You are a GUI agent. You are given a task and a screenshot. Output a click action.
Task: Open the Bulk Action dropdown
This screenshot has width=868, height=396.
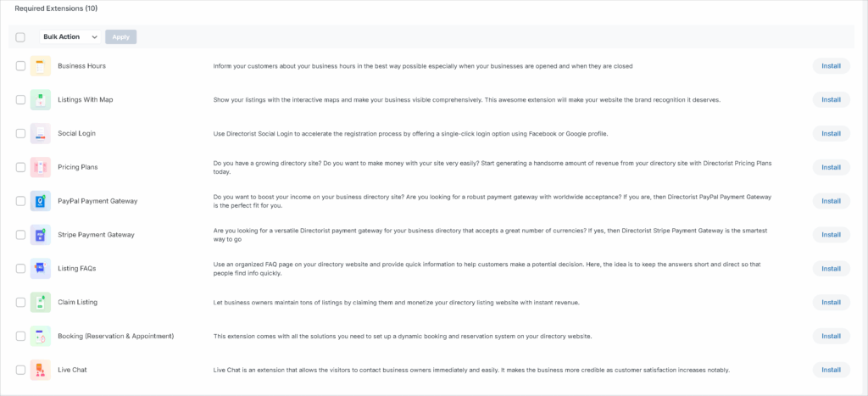[x=70, y=37]
